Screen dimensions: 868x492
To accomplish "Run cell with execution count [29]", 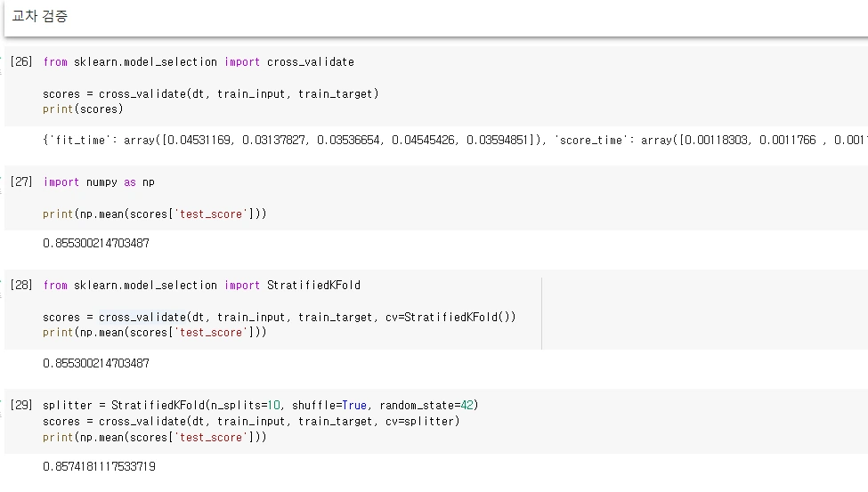I will (21, 405).
